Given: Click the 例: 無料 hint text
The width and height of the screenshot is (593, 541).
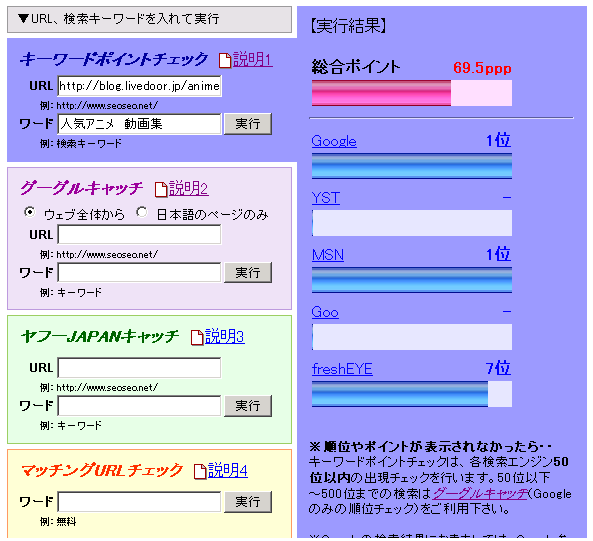Looking at the screenshot, I should point(58,522).
